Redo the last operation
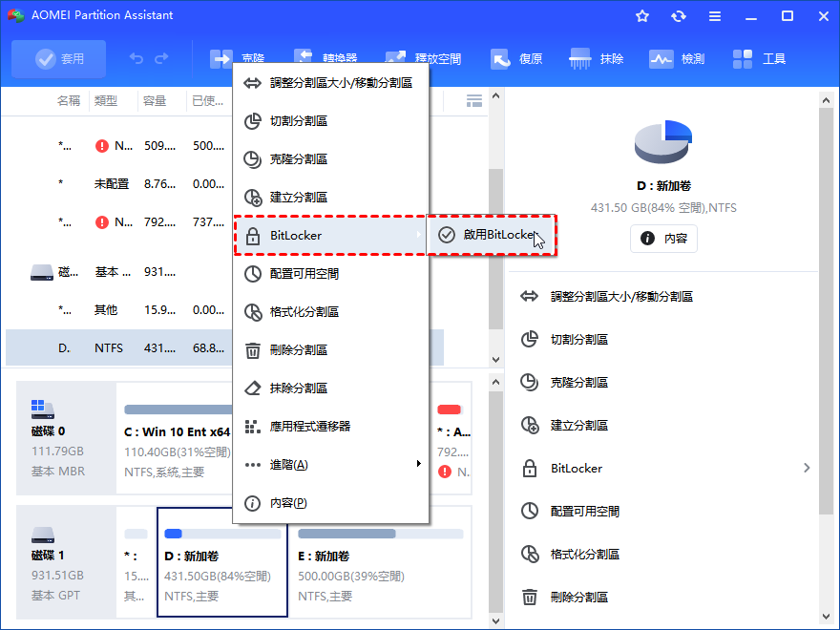The image size is (840, 630). click(161, 58)
